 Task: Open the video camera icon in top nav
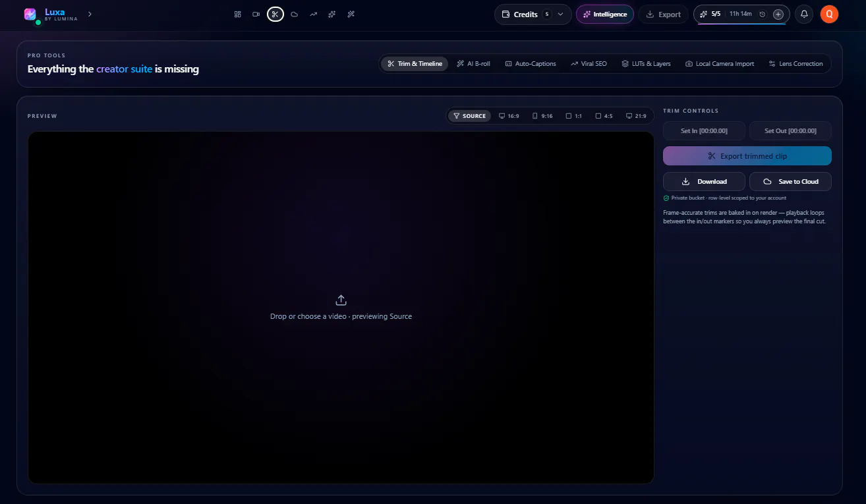pos(256,14)
